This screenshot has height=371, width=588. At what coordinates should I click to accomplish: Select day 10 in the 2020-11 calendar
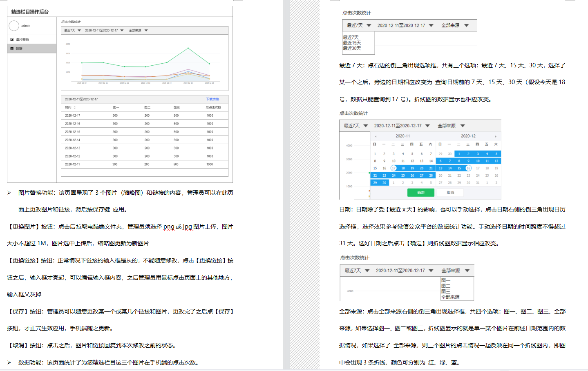393,161
